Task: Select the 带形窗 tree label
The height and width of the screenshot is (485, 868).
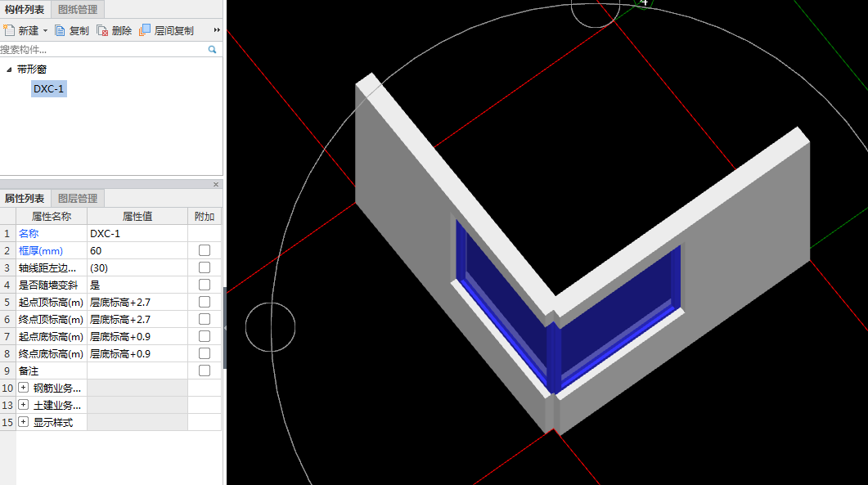Action: 32,70
